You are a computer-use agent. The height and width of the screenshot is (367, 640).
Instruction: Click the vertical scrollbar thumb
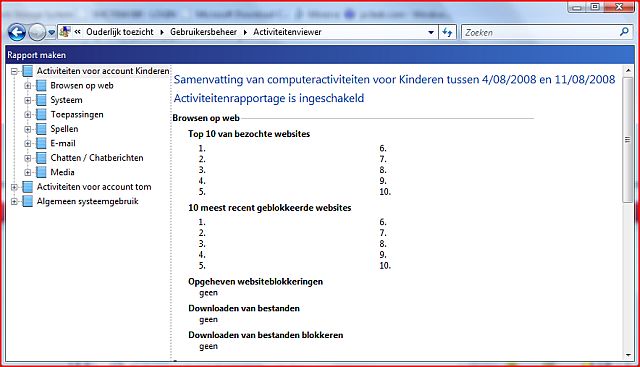pos(628,139)
